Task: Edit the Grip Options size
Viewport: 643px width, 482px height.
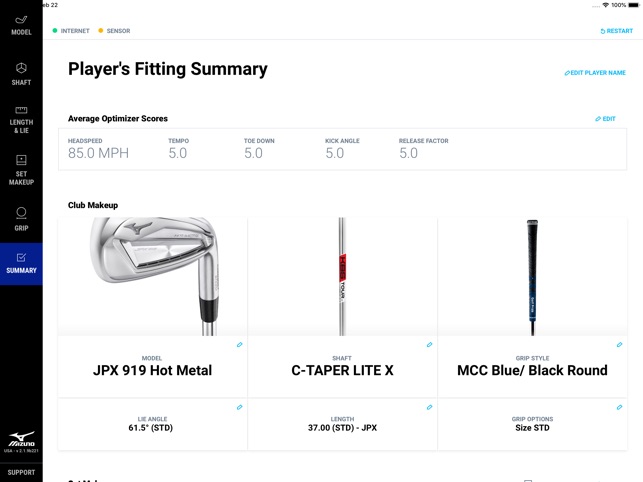Action: (619, 407)
